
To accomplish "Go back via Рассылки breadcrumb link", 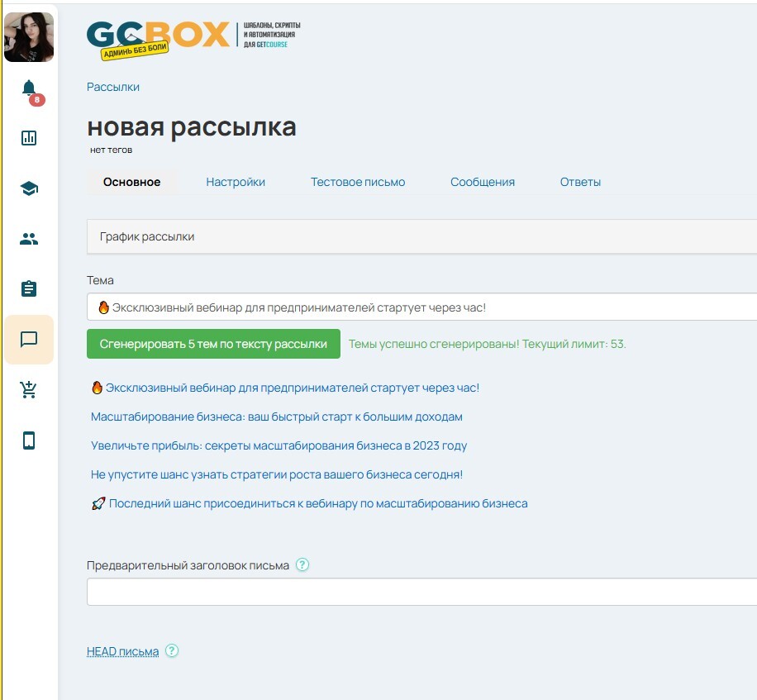I will [x=113, y=87].
